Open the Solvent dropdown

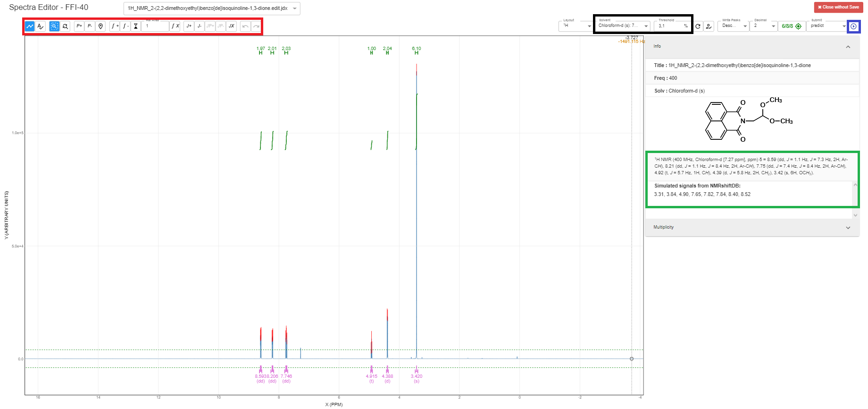624,26
